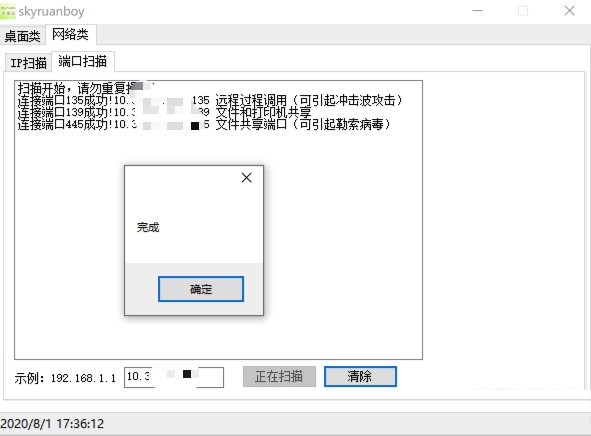Clear results with the 清除 button
This screenshot has width=591, height=436.
[x=360, y=376]
